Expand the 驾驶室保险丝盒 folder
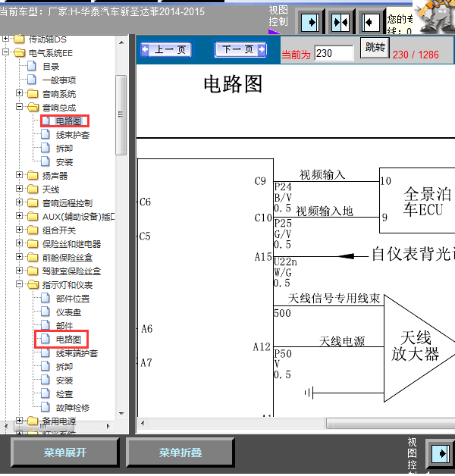This screenshot has width=455, height=476. [20, 271]
